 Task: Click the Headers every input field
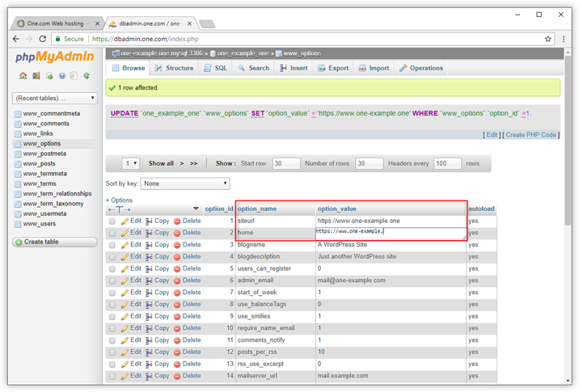(447, 163)
